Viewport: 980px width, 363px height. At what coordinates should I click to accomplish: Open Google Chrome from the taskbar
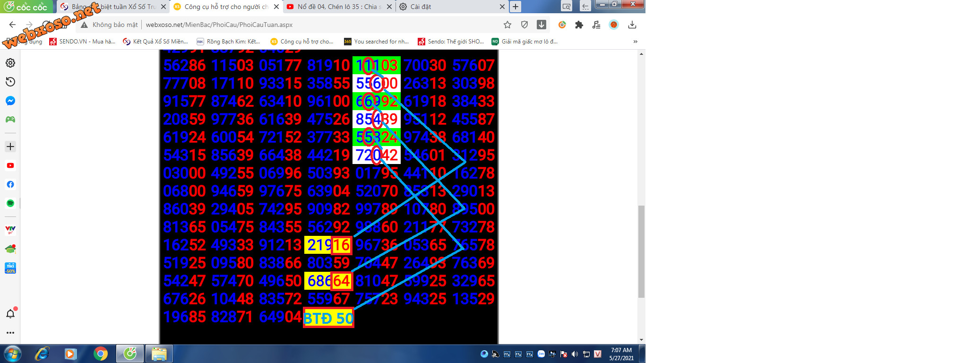point(100,354)
